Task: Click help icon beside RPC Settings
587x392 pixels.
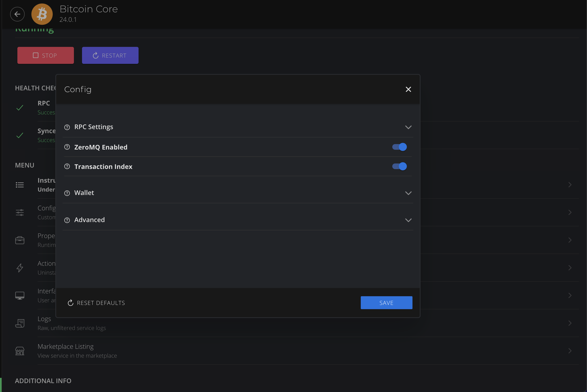Action: click(67, 127)
